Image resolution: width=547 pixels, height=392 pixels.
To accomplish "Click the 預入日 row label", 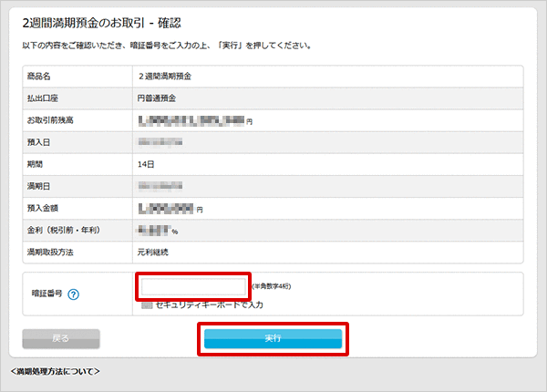I will pyautogui.click(x=42, y=142).
